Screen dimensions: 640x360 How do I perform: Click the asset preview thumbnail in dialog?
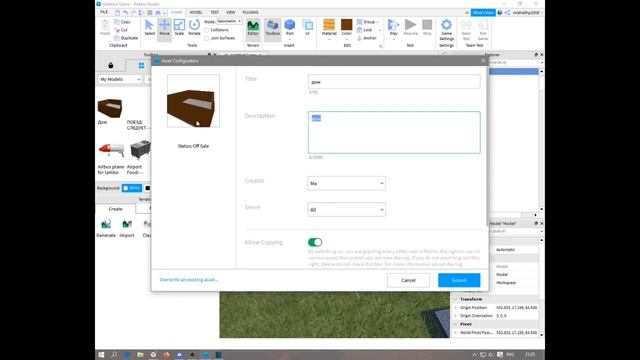tap(193, 101)
